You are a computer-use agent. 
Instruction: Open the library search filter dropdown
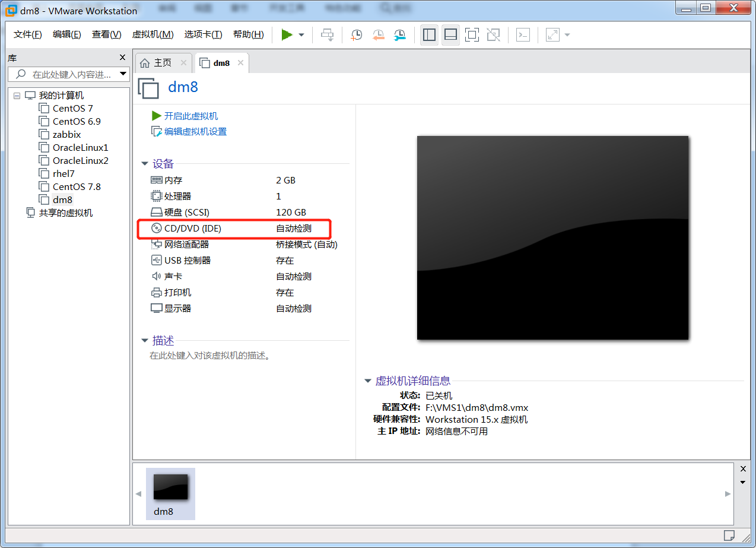(x=123, y=74)
